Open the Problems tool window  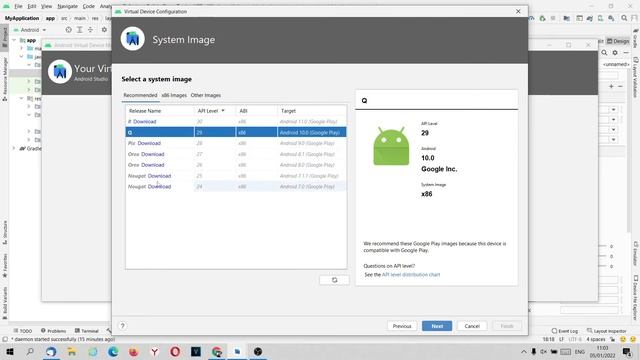coord(53,331)
